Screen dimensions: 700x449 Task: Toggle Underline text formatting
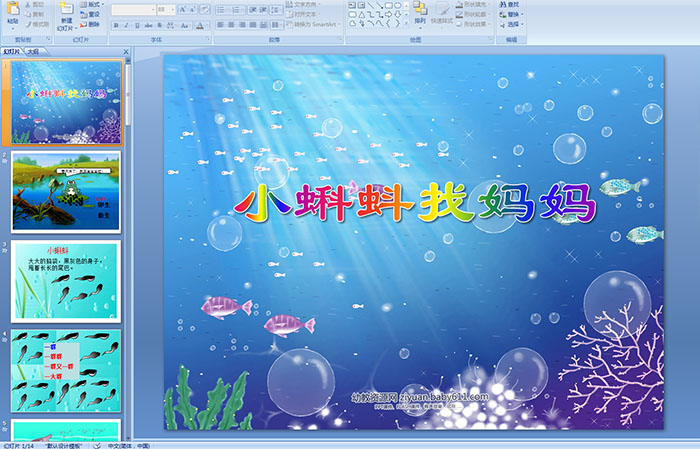coord(136,26)
